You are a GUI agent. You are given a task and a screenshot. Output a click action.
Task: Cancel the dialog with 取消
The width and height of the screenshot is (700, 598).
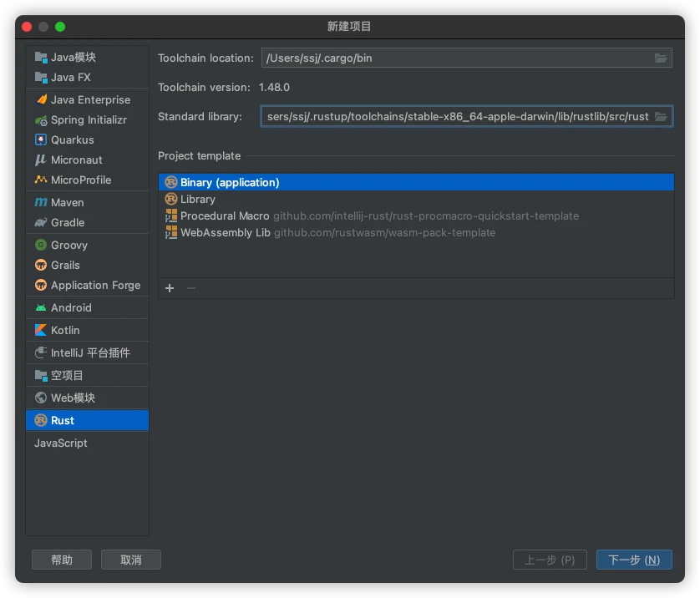[x=131, y=560]
